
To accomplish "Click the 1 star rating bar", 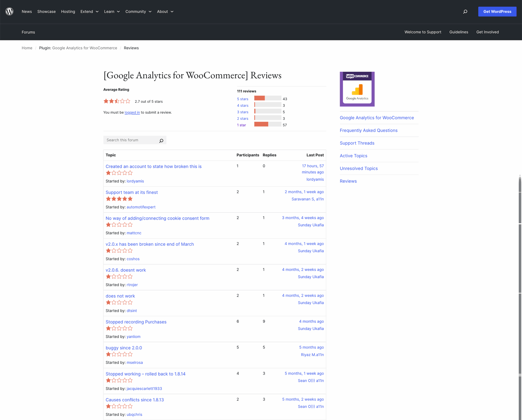I will click(x=268, y=124).
